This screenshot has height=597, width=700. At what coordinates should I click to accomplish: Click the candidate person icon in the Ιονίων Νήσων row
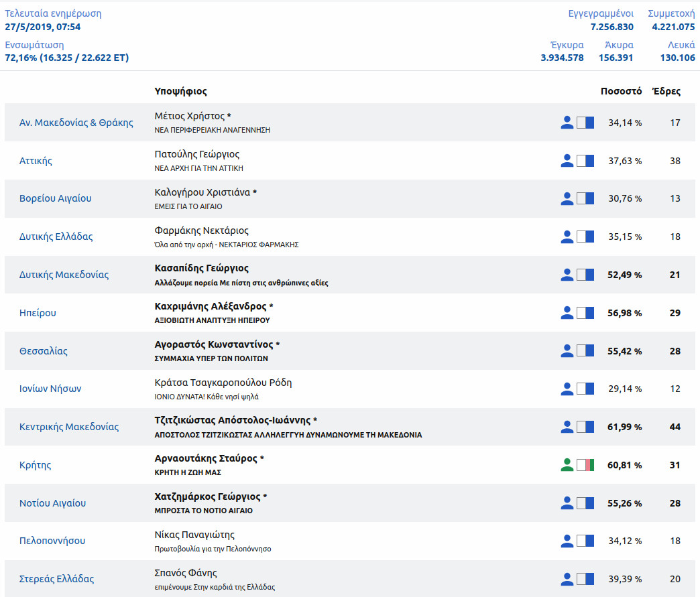click(567, 389)
